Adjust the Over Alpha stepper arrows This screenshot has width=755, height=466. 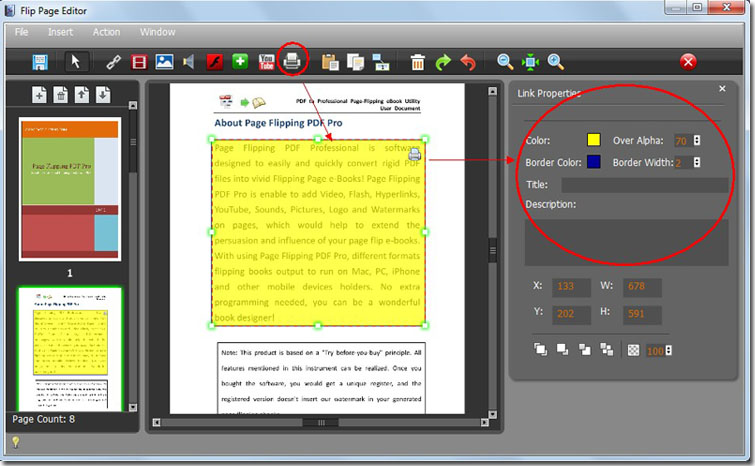697,140
